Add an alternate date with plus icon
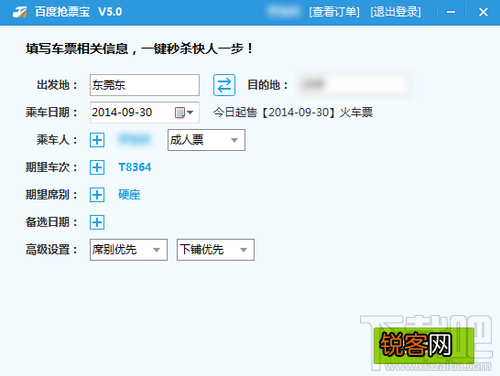Image resolution: width=500 pixels, height=376 pixels. (x=97, y=222)
